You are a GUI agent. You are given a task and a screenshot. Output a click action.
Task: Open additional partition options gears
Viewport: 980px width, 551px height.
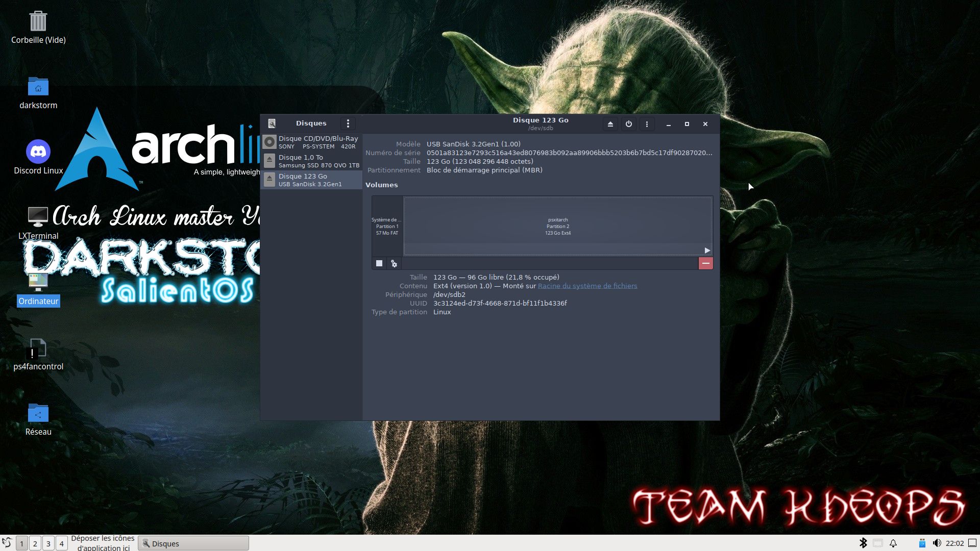(394, 263)
